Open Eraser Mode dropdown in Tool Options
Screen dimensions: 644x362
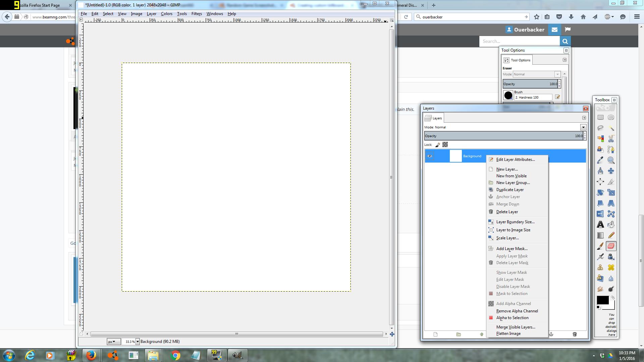click(x=557, y=74)
